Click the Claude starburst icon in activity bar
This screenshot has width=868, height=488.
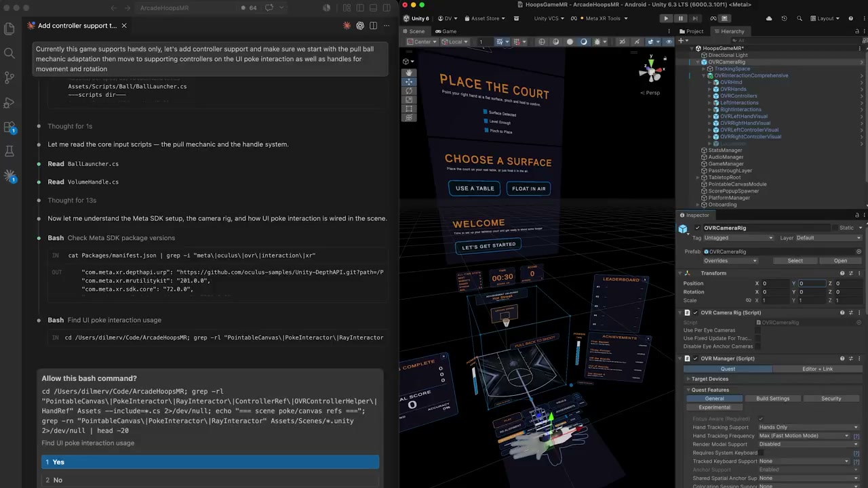pyautogui.click(x=9, y=176)
